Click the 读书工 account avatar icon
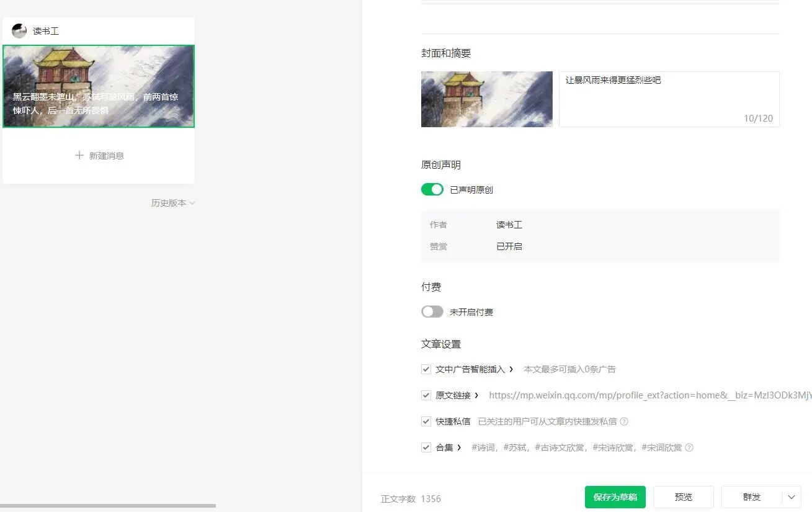812x512 pixels. coord(19,31)
